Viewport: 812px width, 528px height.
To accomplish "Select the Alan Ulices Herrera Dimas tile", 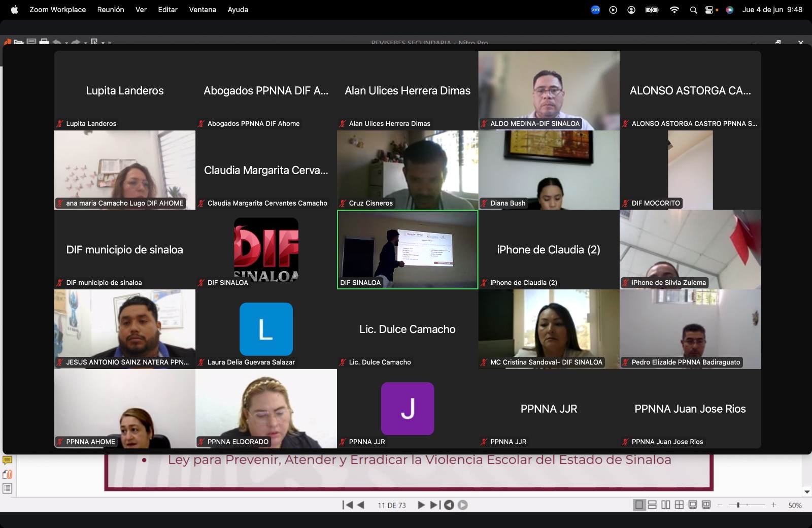I will point(408,90).
